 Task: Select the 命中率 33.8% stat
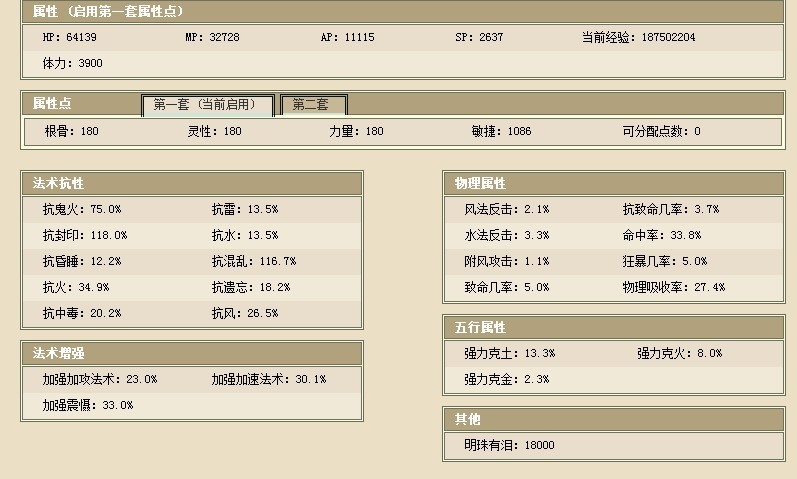(661, 235)
